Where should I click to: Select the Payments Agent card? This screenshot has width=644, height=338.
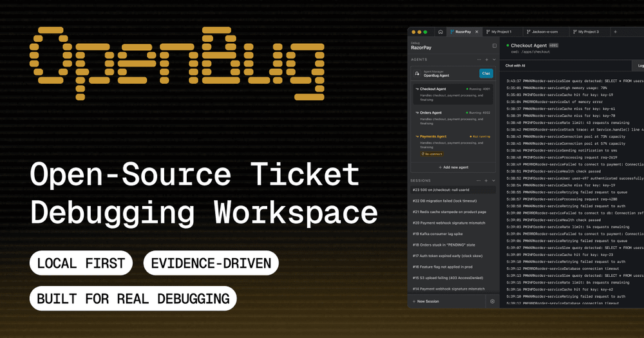pos(453,146)
